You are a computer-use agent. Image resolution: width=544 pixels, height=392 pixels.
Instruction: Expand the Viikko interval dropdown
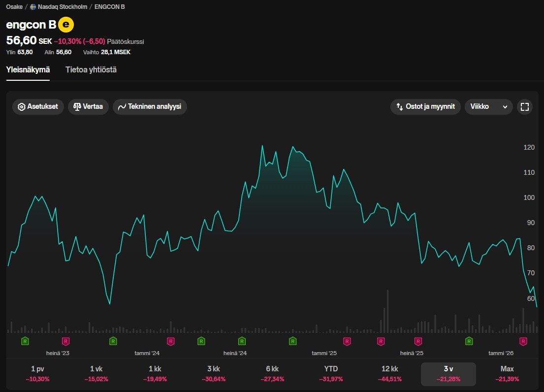tap(488, 107)
